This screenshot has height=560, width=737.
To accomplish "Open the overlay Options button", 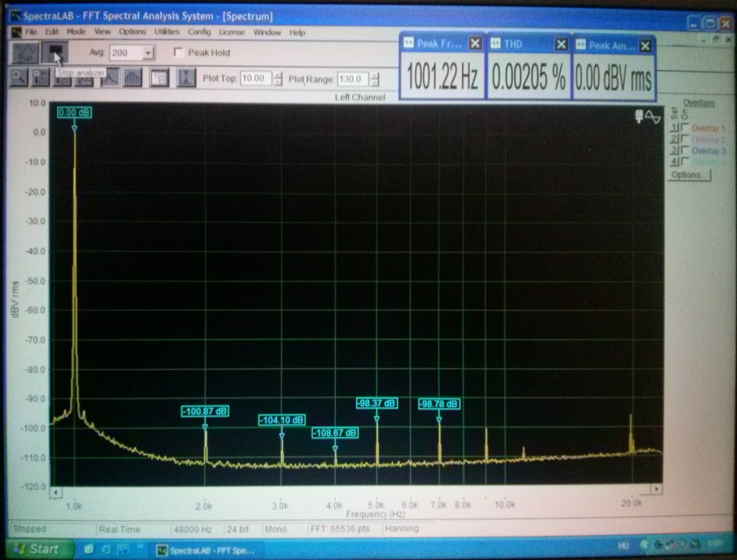I will coord(689,175).
